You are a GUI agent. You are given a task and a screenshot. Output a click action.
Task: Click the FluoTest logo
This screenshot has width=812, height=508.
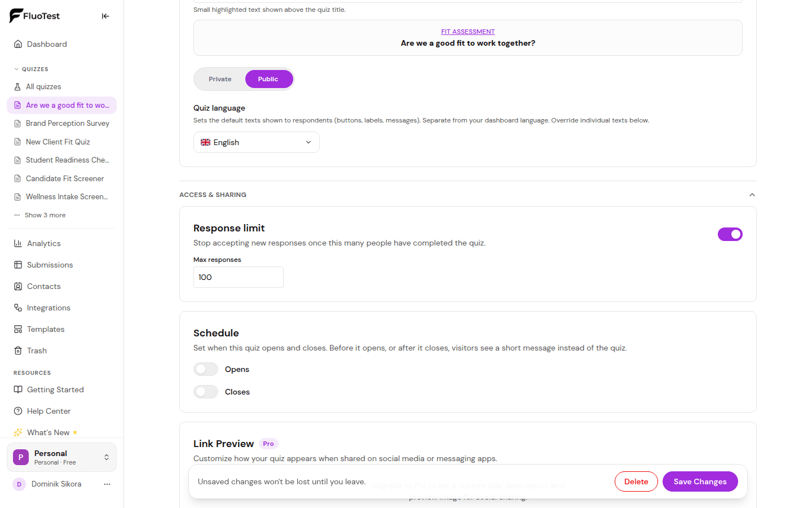click(34, 16)
